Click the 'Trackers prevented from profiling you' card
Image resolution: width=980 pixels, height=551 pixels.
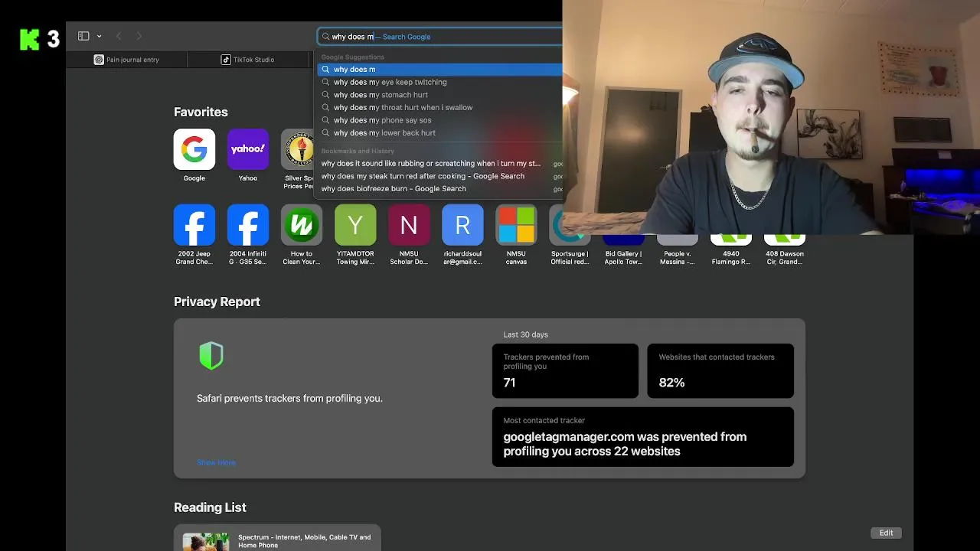tap(565, 370)
